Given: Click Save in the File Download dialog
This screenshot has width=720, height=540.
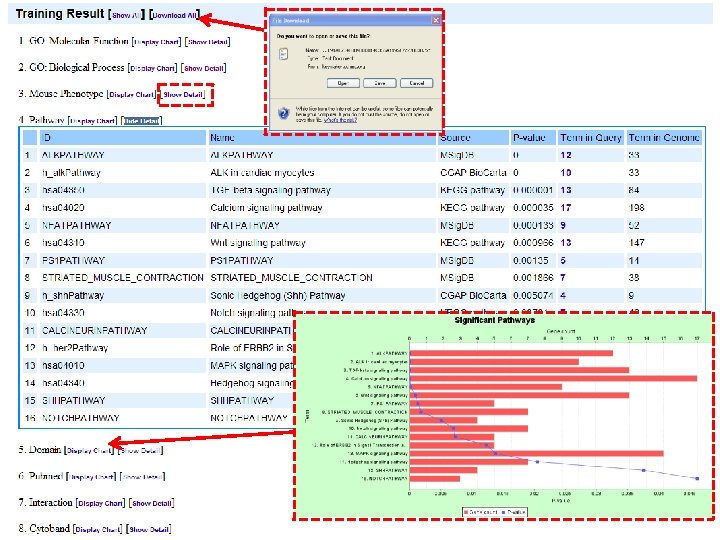Looking at the screenshot, I should [x=380, y=83].
